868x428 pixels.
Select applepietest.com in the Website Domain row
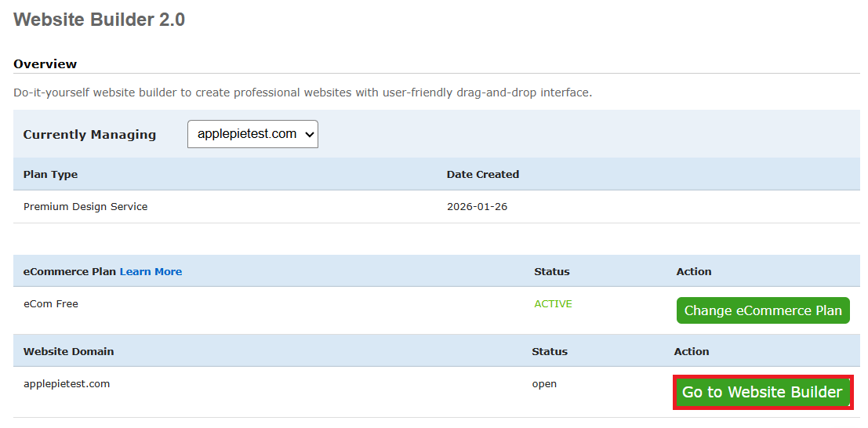tap(67, 384)
